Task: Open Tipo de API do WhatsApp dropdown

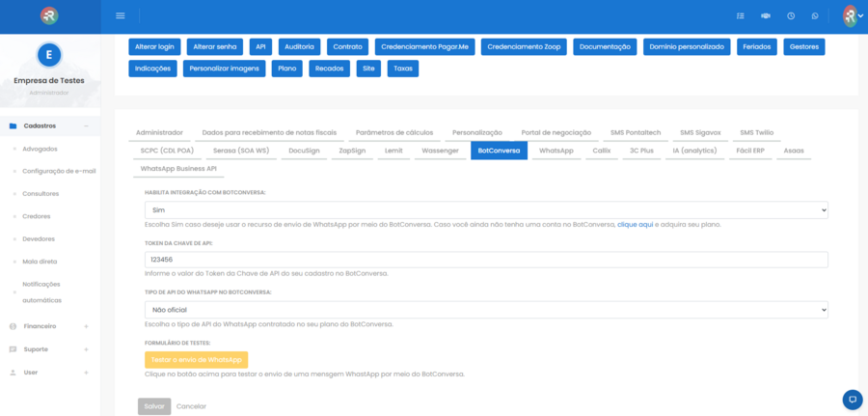Action: pyautogui.click(x=486, y=310)
